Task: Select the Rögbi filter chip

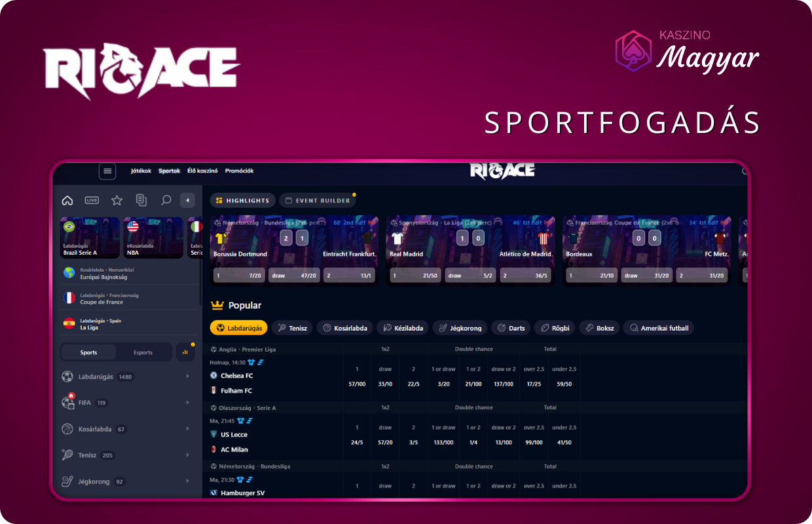Action: click(555, 328)
